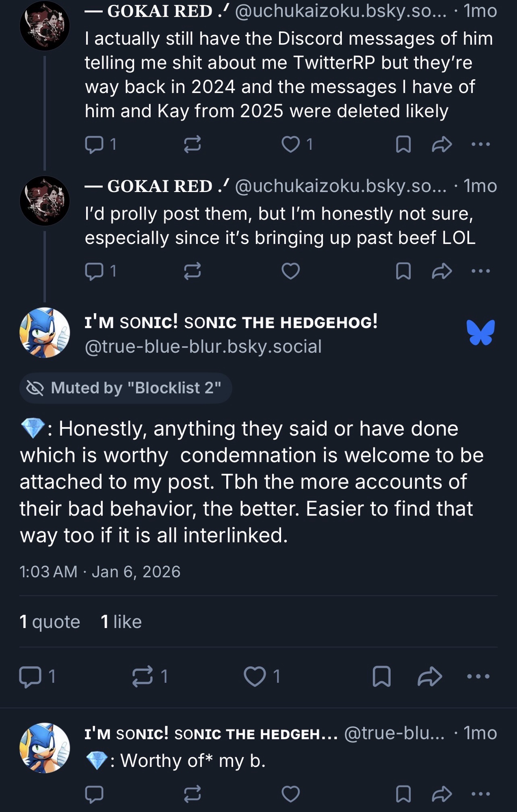The width and height of the screenshot is (517, 812).
Task: Reply to the Discord messages post
Action: [94, 144]
